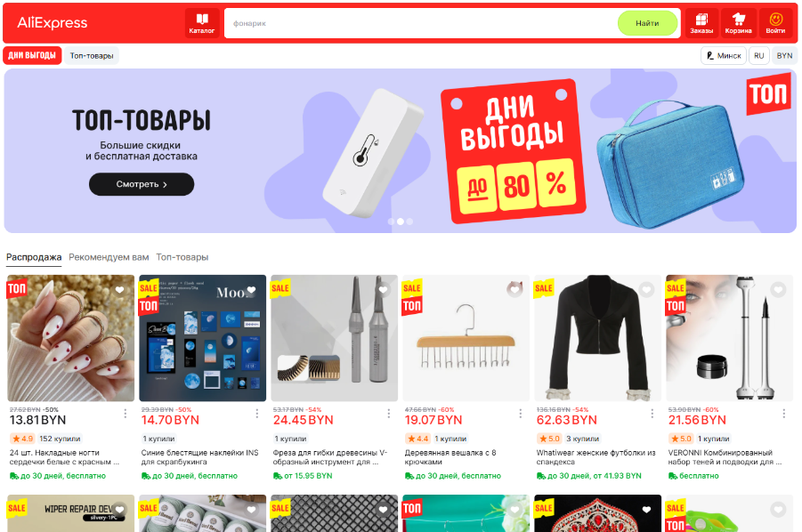
Task: Switch to Рекомендуем вам tab
Action: click(x=109, y=257)
